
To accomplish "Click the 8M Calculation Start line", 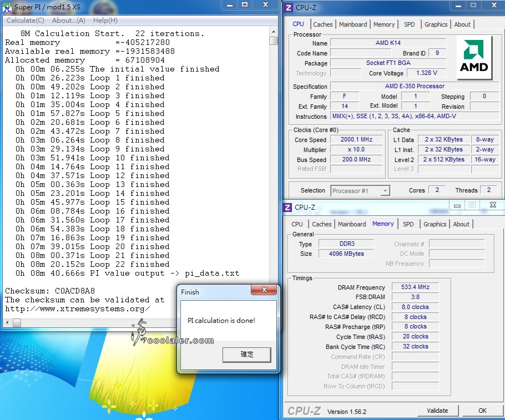I will point(112,33).
